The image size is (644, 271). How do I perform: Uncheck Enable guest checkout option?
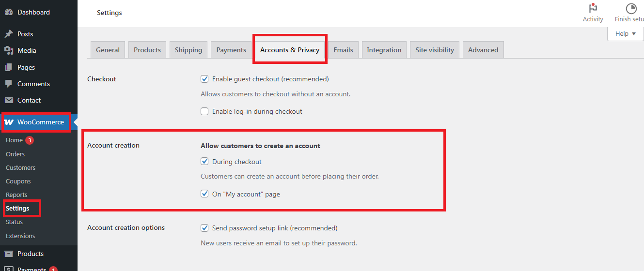point(204,79)
